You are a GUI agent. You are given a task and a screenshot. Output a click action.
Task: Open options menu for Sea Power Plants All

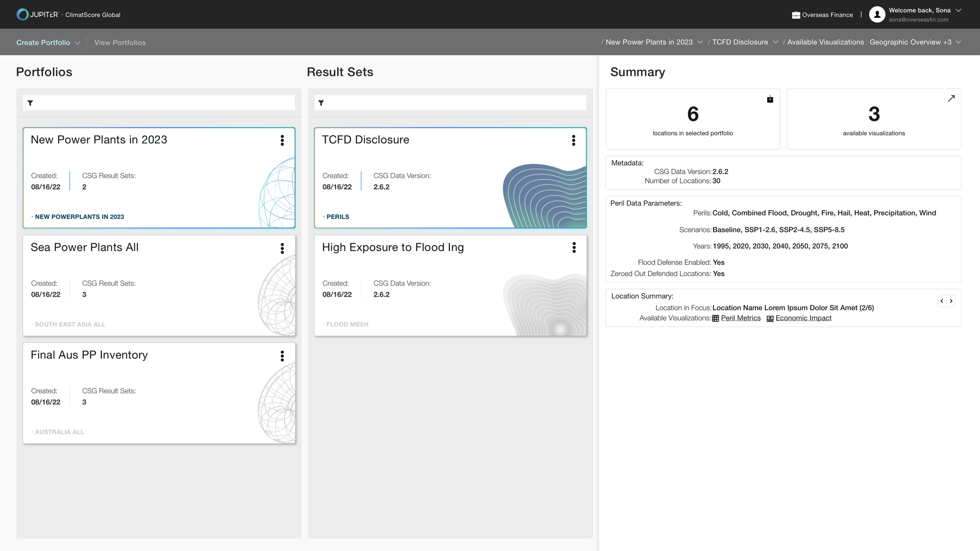click(282, 248)
